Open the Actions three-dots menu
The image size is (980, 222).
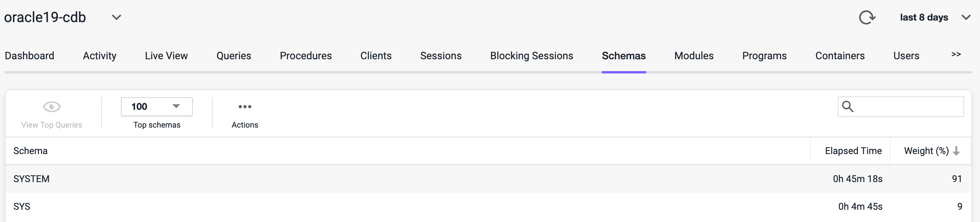point(245,107)
